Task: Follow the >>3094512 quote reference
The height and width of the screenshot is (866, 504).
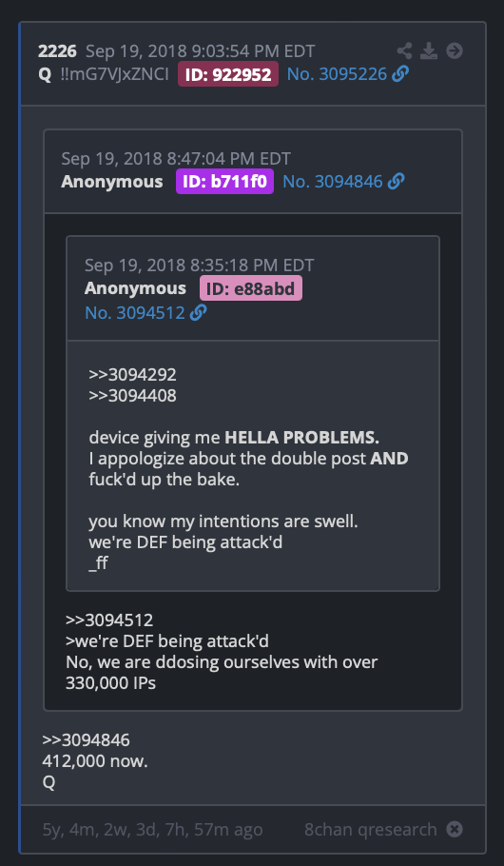Action: click(109, 620)
